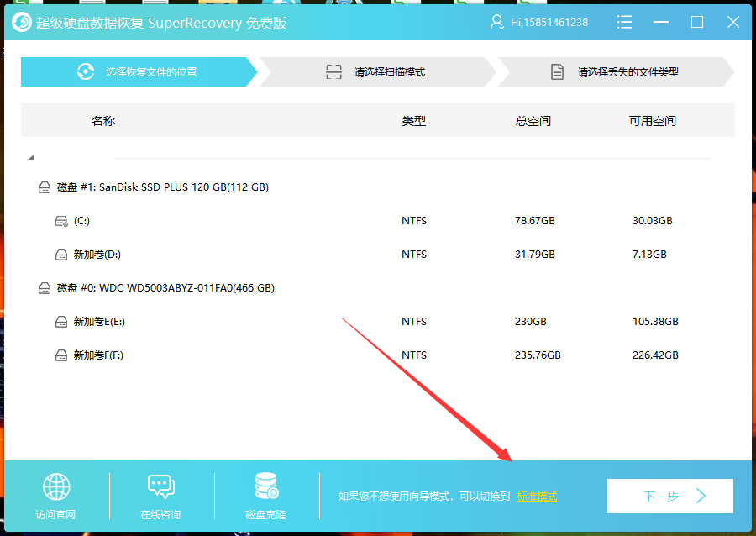The image size is (756, 536).
Task: Click the recovery location step icon
Action: 86,71
